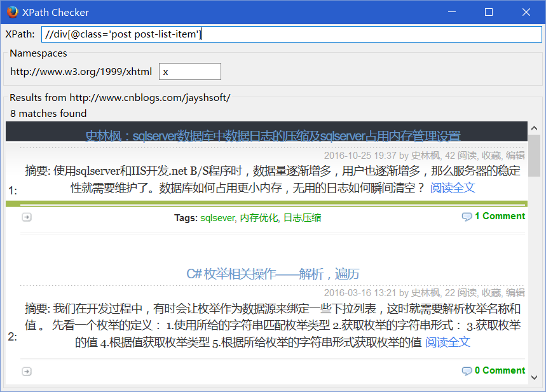Click the result number '1:' label
This screenshot has width=546, height=392.
(13, 191)
